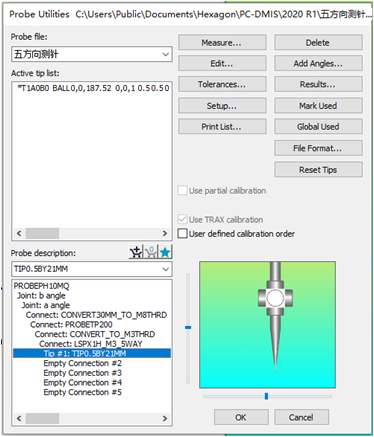Toggle the Use TRAX calibration checkbox

pos(182,219)
